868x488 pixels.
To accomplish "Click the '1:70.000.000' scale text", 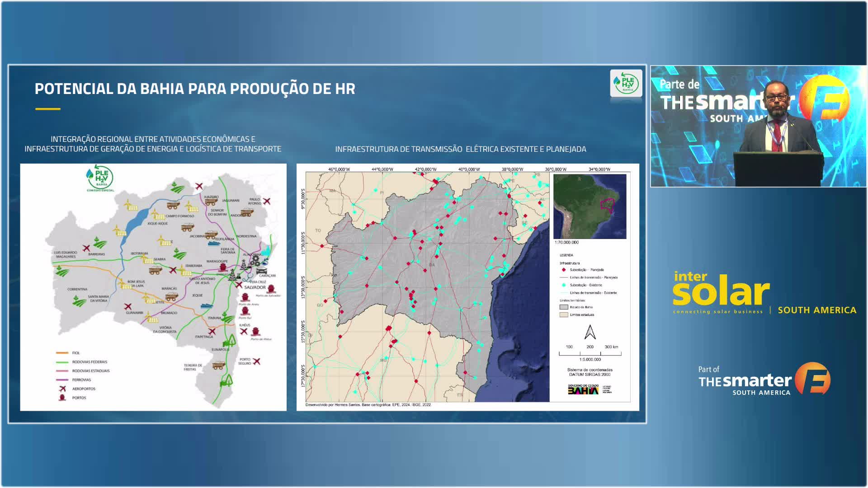I will tap(566, 243).
